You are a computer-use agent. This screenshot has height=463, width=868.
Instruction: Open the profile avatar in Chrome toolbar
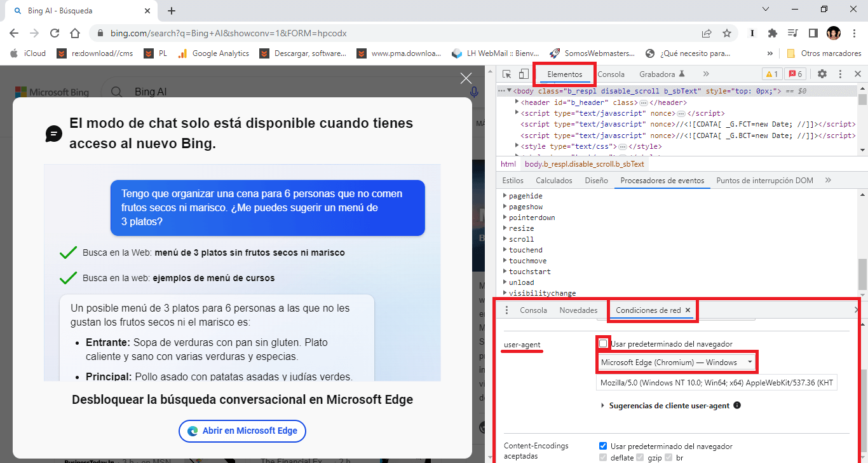834,33
